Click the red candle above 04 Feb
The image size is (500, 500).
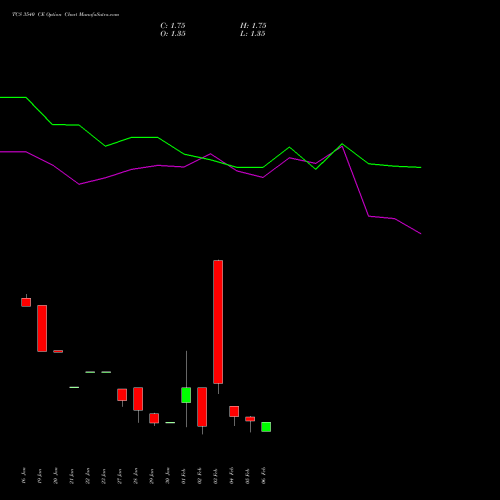pos(234,411)
